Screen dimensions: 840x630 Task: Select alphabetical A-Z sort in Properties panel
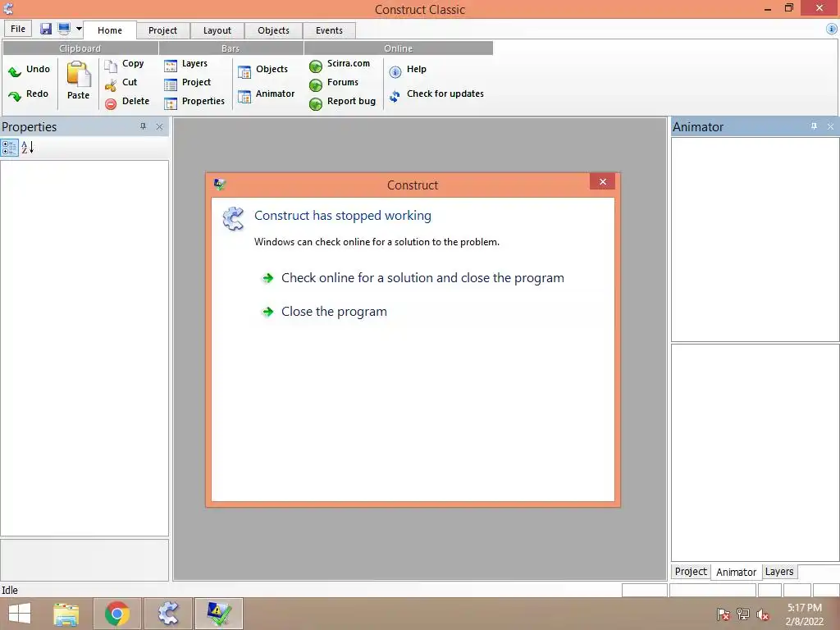click(27, 148)
